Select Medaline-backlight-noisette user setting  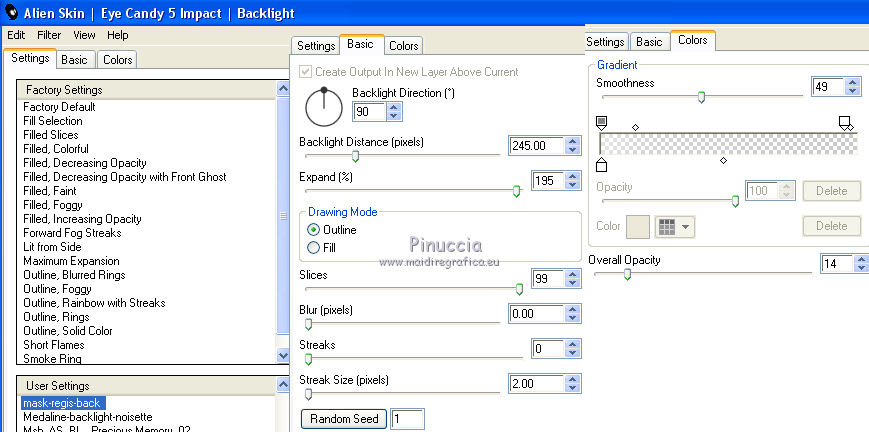pos(88,416)
